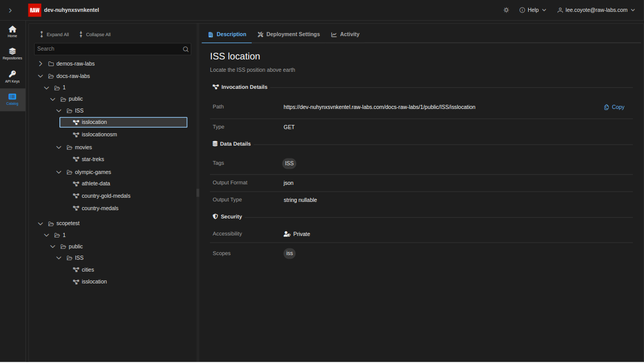The width and height of the screenshot is (644, 363).
Task: Select country-gold-medals endpoint in tree
Action: click(x=106, y=196)
